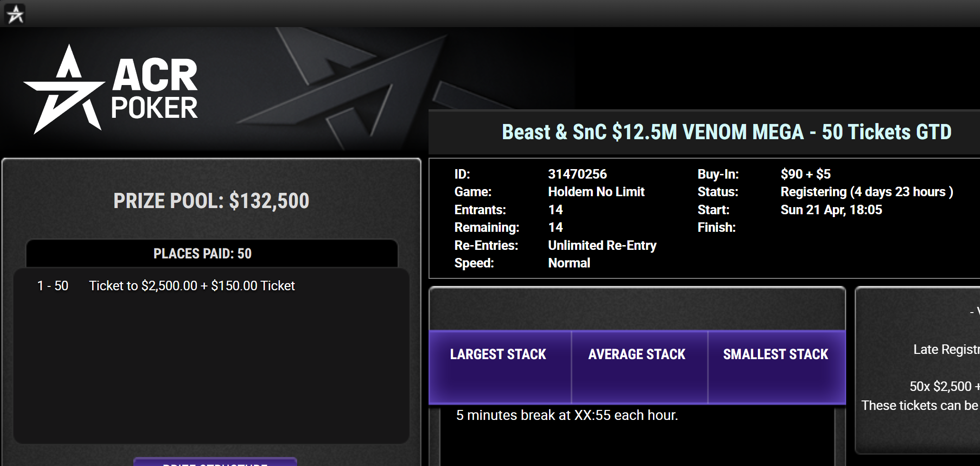The image size is (980, 466).
Task: Select the Average Stack column header
Action: pyautogui.click(x=637, y=354)
